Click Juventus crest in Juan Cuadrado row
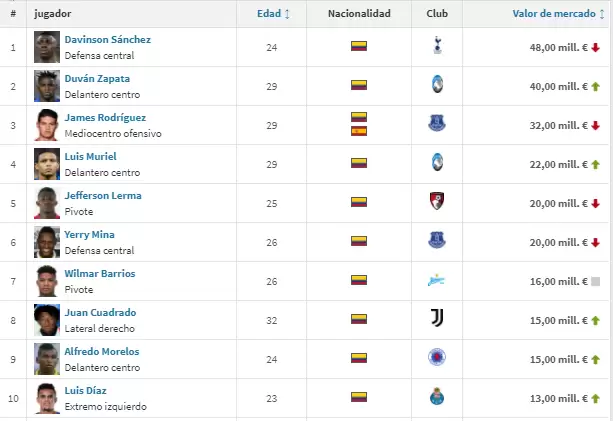 point(436,319)
